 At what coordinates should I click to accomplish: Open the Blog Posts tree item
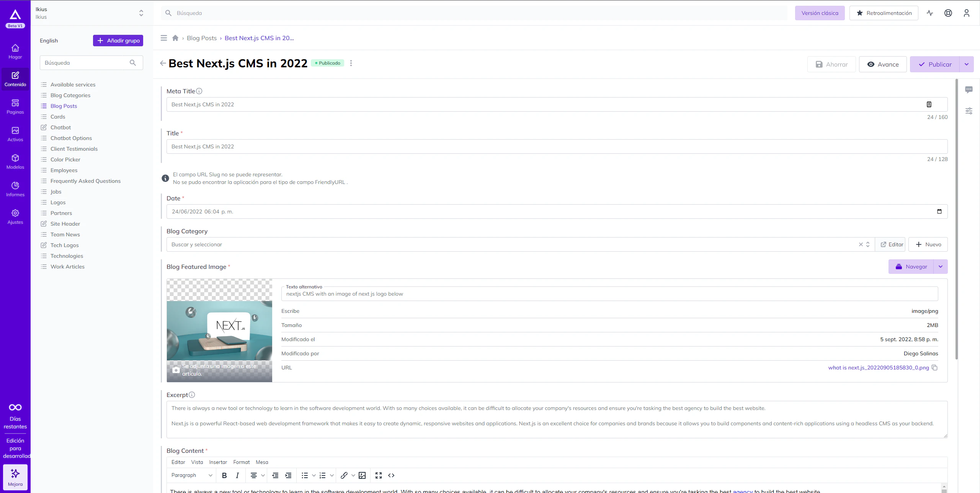click(64, 106)
